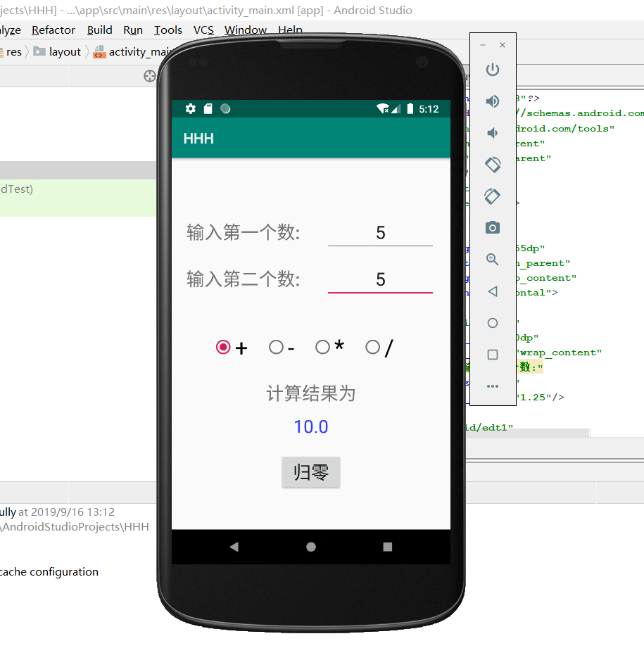Minimize the emulator toolbar panel
This screenshot has width=644, height=660.
pos(483,45)
